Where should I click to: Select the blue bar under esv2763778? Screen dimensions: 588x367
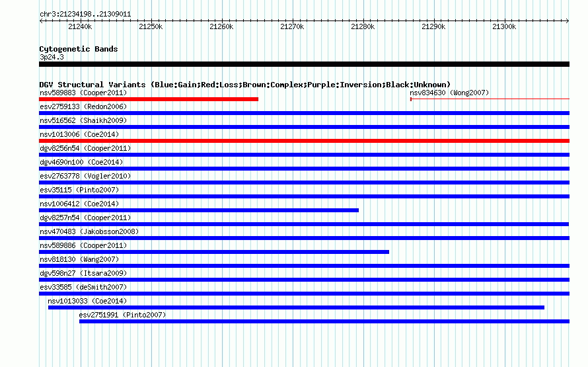[x=304, y=183]
